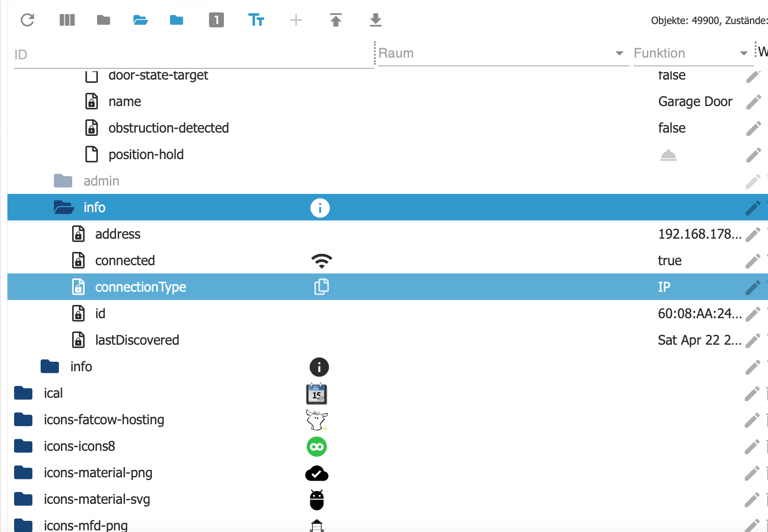Edit the icons-material-svg entry
The image size is (768, 532).
pos(752,499)
